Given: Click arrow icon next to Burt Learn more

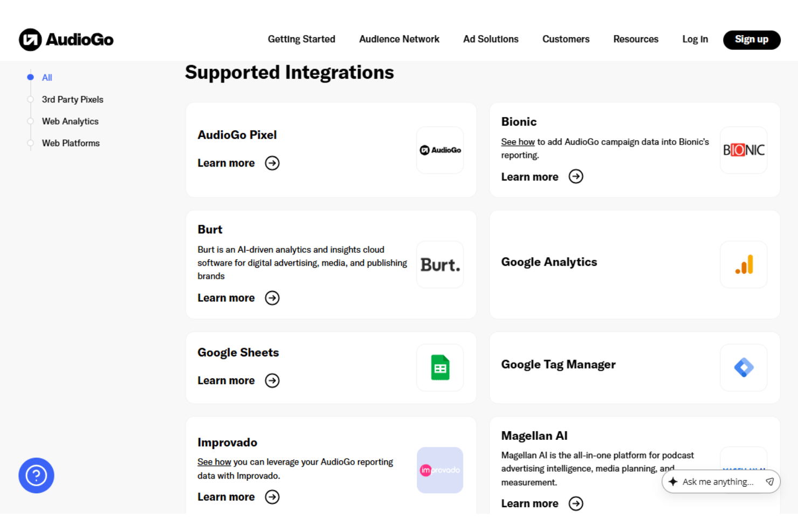Looking at the screenshot, I should pyautogui.click(x=272, y=298).
